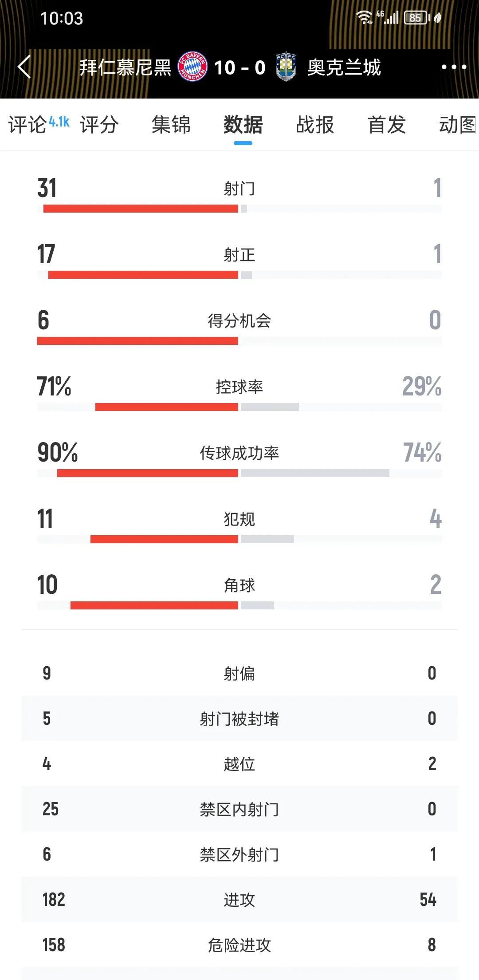Tap the Auckland City club crest

pos(286,67)
